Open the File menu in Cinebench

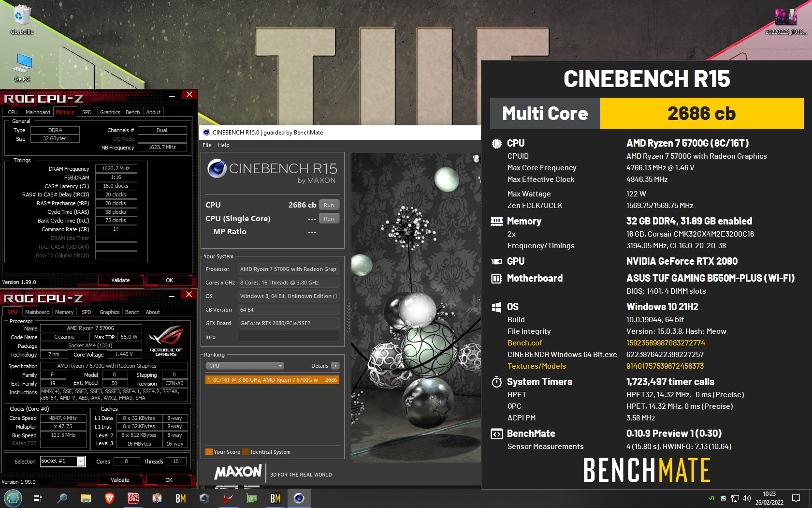click(x=207, y=145)
